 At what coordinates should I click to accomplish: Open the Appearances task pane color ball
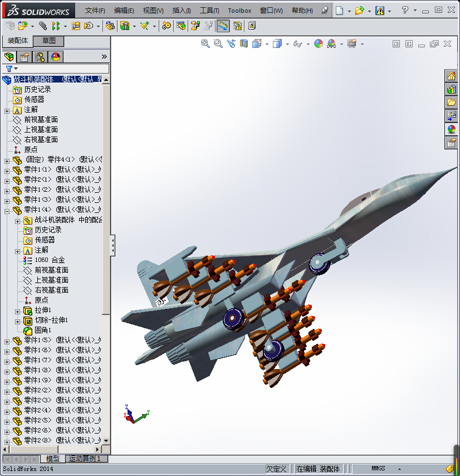coord(451,129)
